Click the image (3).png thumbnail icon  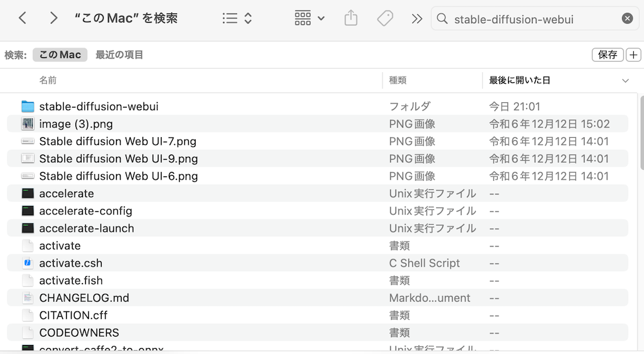(x=28, y=124)
